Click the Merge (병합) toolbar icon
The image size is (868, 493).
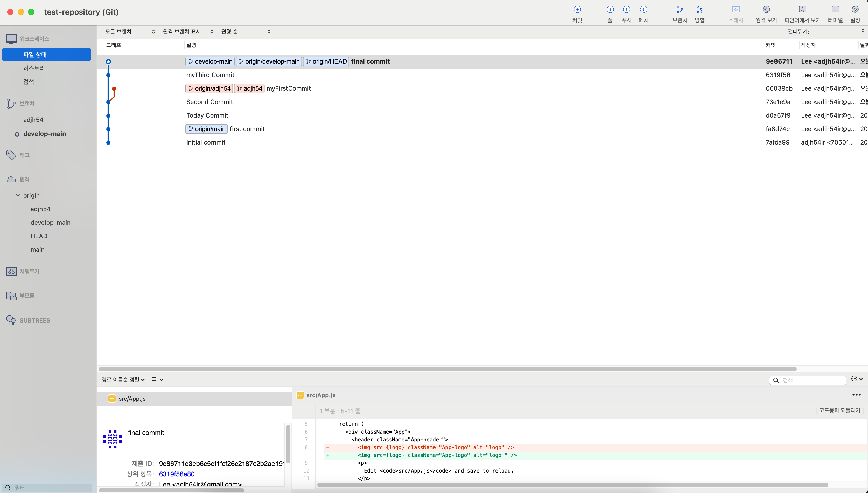pos(699,10)
